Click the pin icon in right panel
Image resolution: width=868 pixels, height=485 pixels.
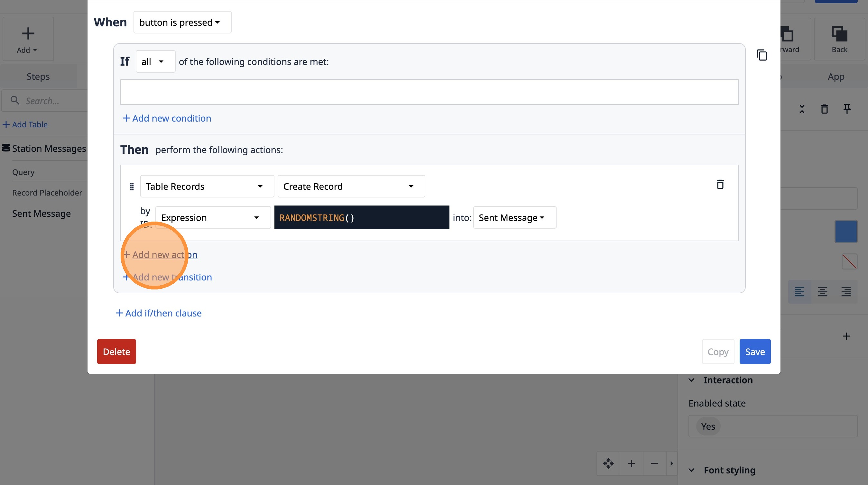pos(847,109)
